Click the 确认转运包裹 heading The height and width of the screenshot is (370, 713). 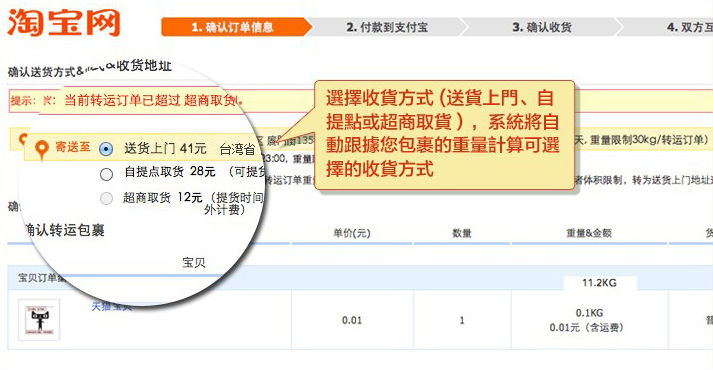[x=64, y=230]
